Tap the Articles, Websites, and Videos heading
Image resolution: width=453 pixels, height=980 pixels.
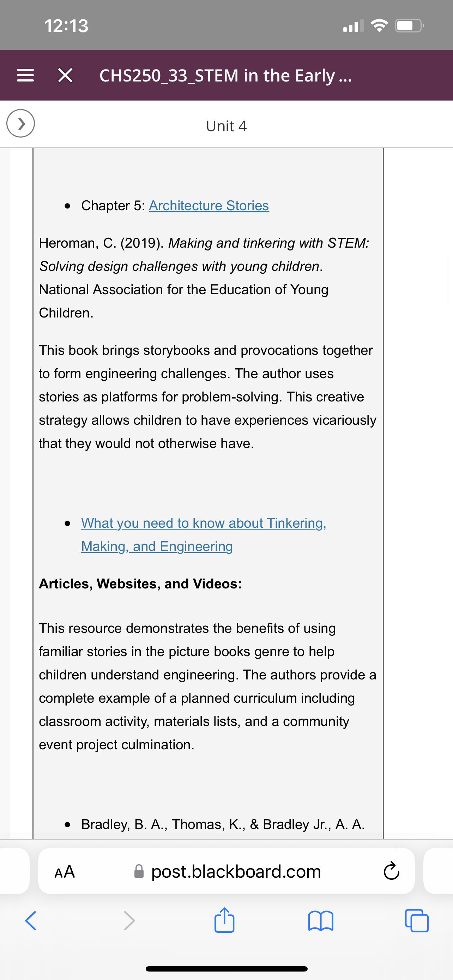pyautogui.click(x=140, y=583)
